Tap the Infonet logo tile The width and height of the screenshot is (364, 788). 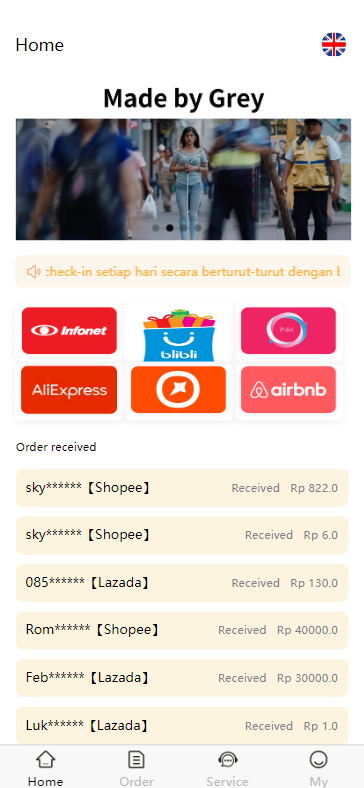coord(69,331)
